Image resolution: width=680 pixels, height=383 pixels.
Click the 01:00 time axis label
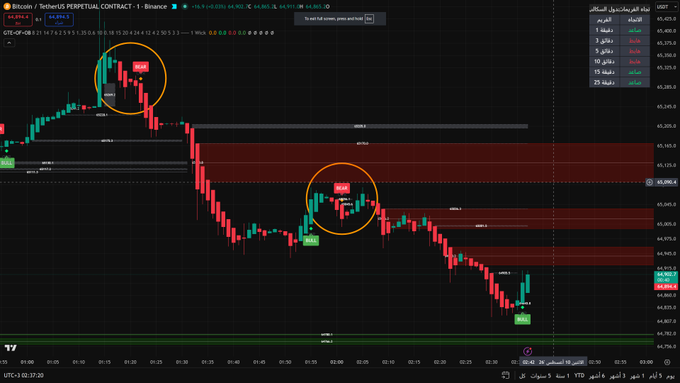pos(27,362)
